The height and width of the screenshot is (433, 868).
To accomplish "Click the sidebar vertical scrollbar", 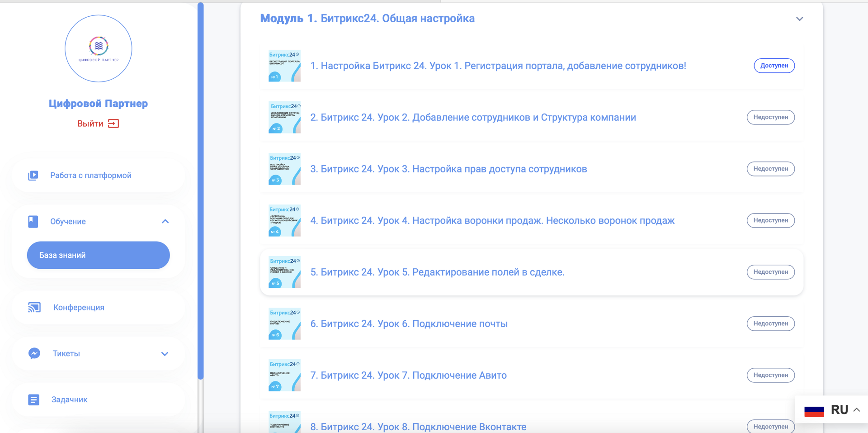I will [201, 190].
